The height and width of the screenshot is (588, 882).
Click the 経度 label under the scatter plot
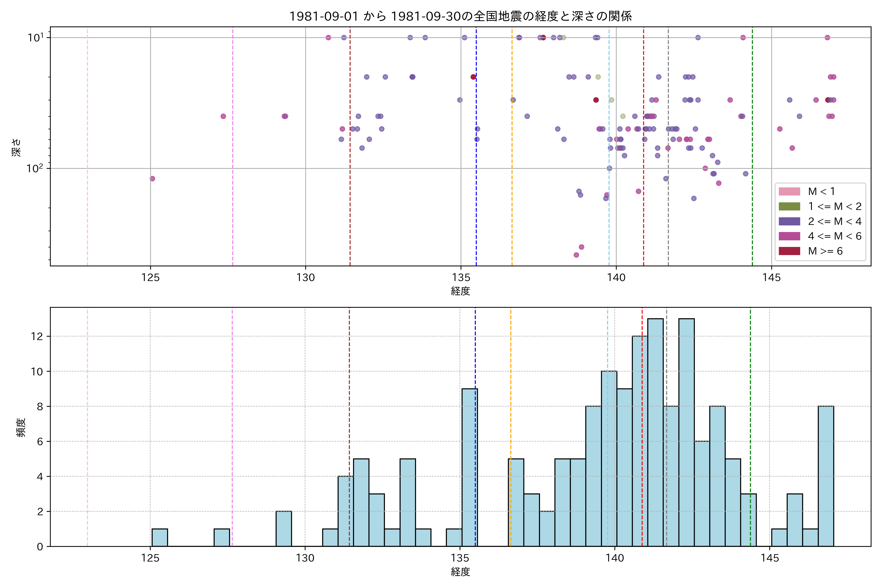click(x=460, y=291)
